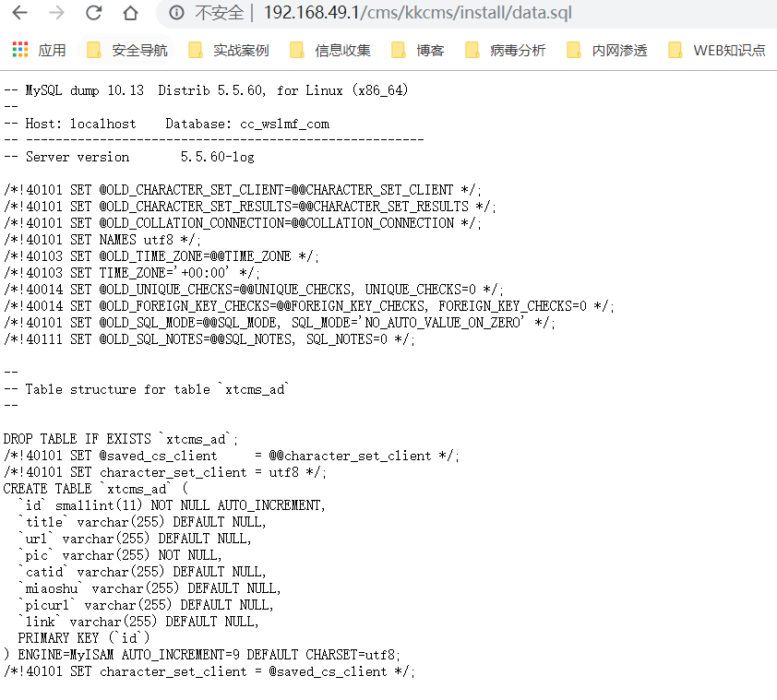Click the 'character_set_client = utf8' line

pos(165,472)
